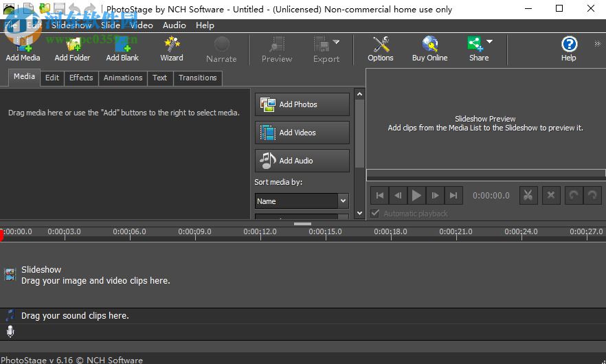Jump to the end of the slideshow preview

(x=453, y=196)
